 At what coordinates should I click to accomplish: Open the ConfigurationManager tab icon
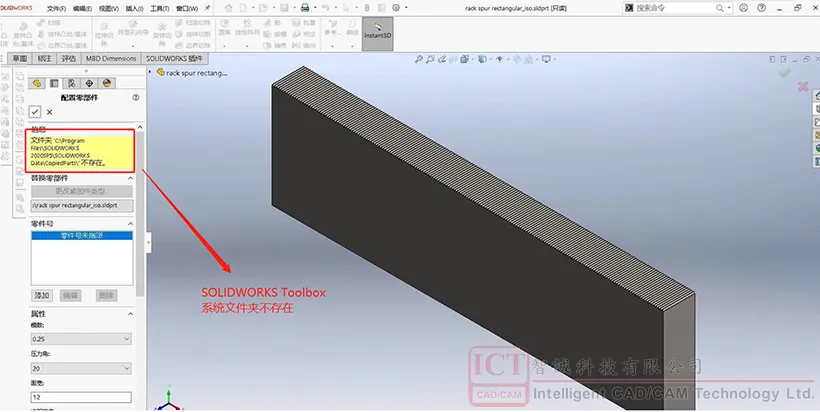pyautogui.click(x=72, y=83)
